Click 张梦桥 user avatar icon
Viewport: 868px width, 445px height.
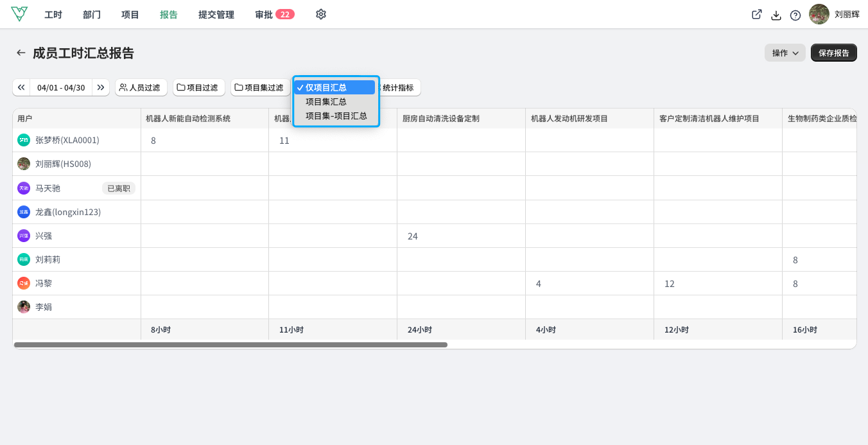point(24,140)
